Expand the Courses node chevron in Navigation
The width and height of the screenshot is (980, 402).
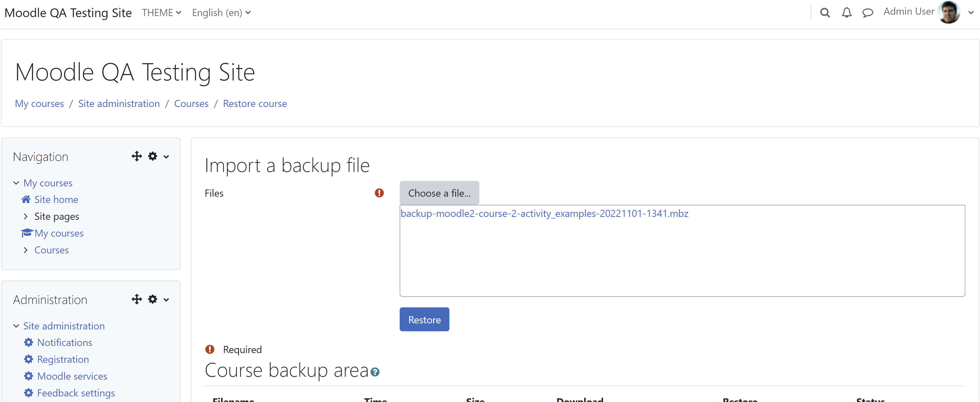[26, 250]
